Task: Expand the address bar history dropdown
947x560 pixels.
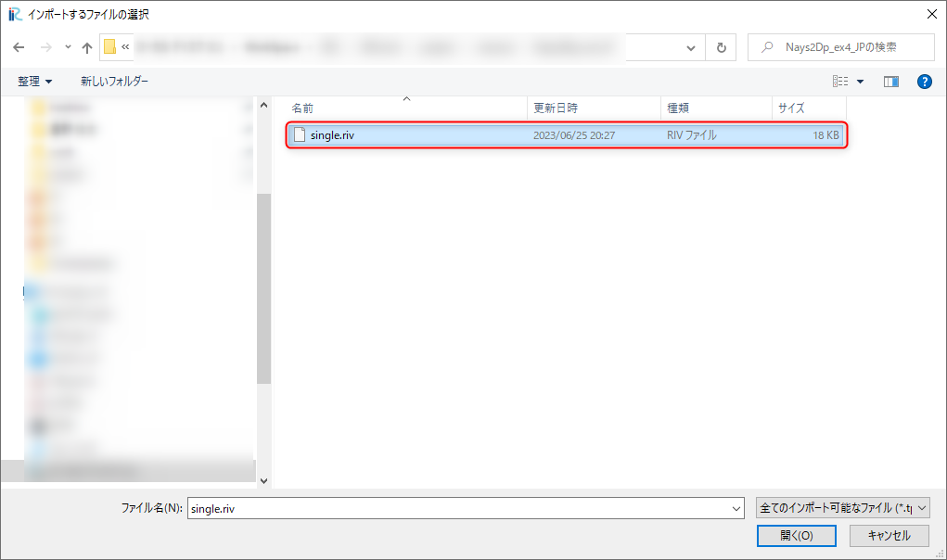Action: 691,47
